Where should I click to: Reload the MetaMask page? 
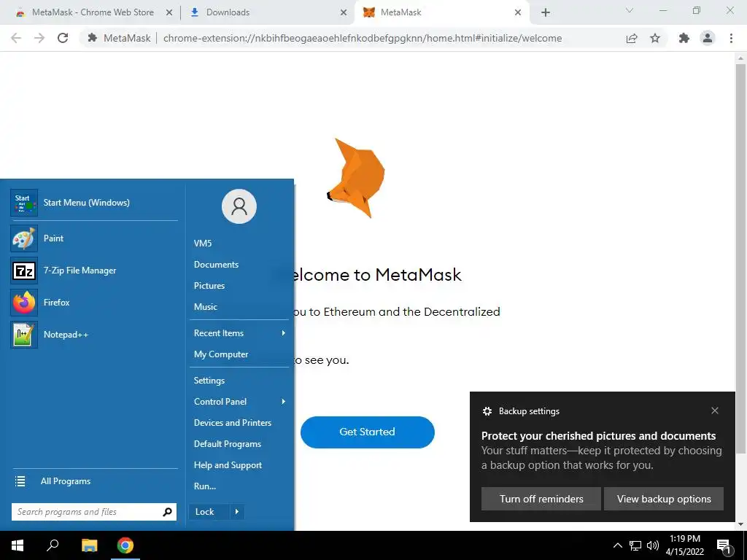(x=63, y=38)
